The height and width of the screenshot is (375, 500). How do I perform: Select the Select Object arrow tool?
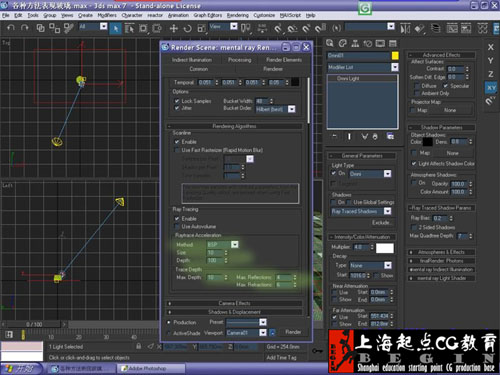115,29
